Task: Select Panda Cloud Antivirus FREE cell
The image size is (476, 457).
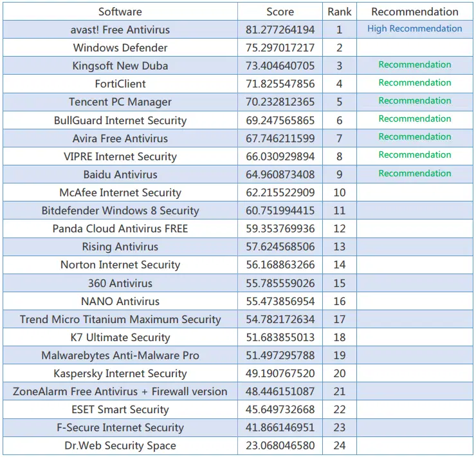Action: [x=120, y=228]
